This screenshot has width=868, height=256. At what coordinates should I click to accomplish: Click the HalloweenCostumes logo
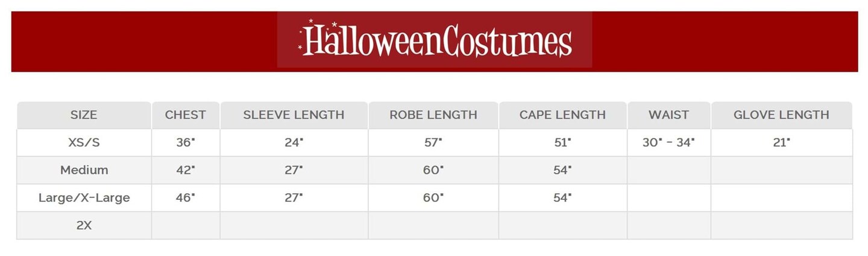point(435,40)
